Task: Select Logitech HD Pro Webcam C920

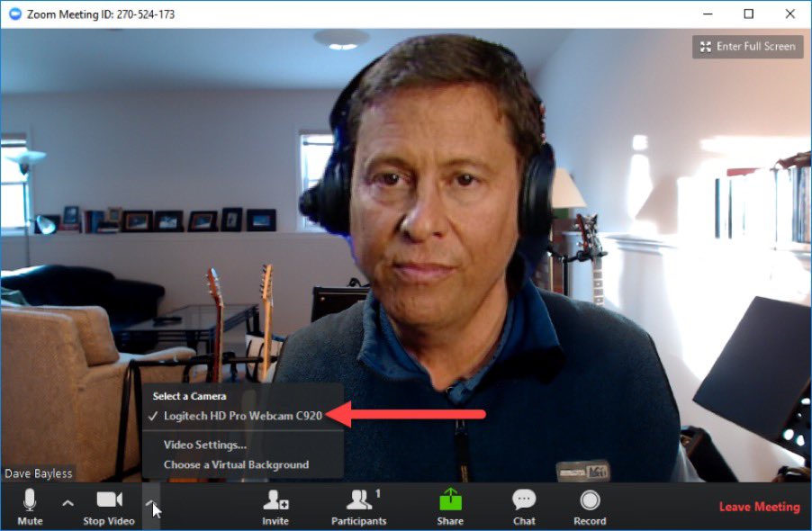Action: [243, 416]
